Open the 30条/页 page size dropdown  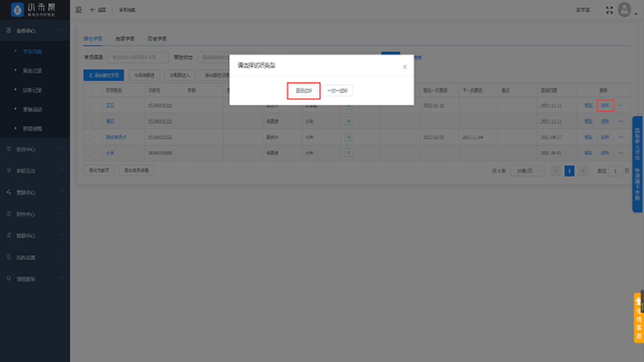coord(527,170)
